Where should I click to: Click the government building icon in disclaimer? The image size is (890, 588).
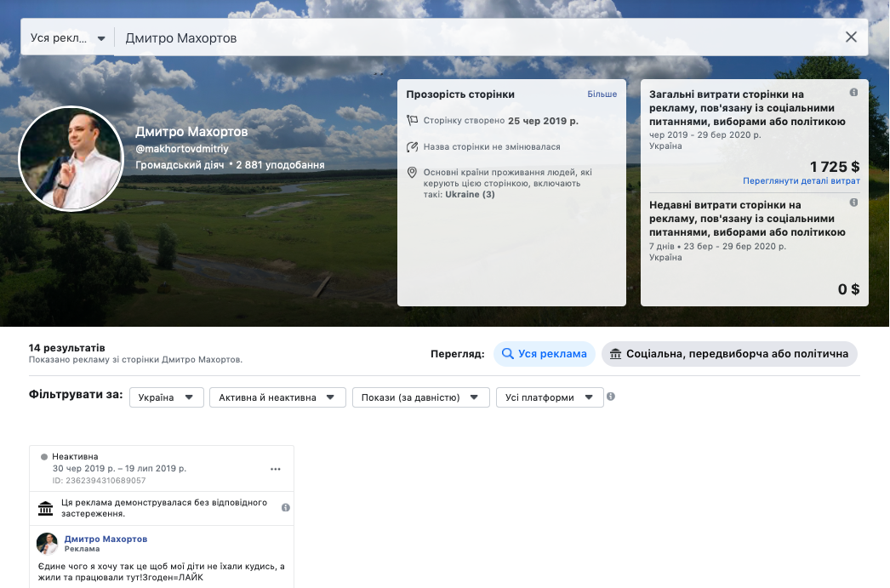pyautogui.click(x=46, y=508)
